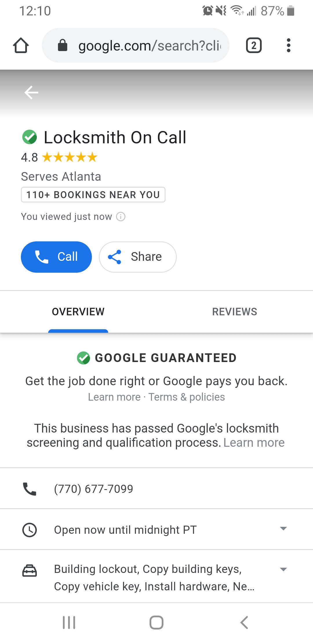Tap the Share button
Viewport: 313px width, 644px height.
click(138, 257)
